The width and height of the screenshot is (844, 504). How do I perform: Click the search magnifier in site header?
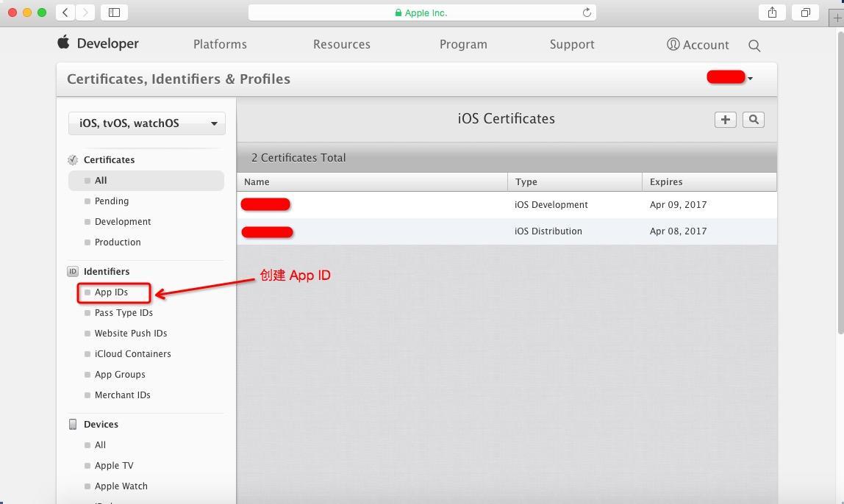(x=754, y=46)
